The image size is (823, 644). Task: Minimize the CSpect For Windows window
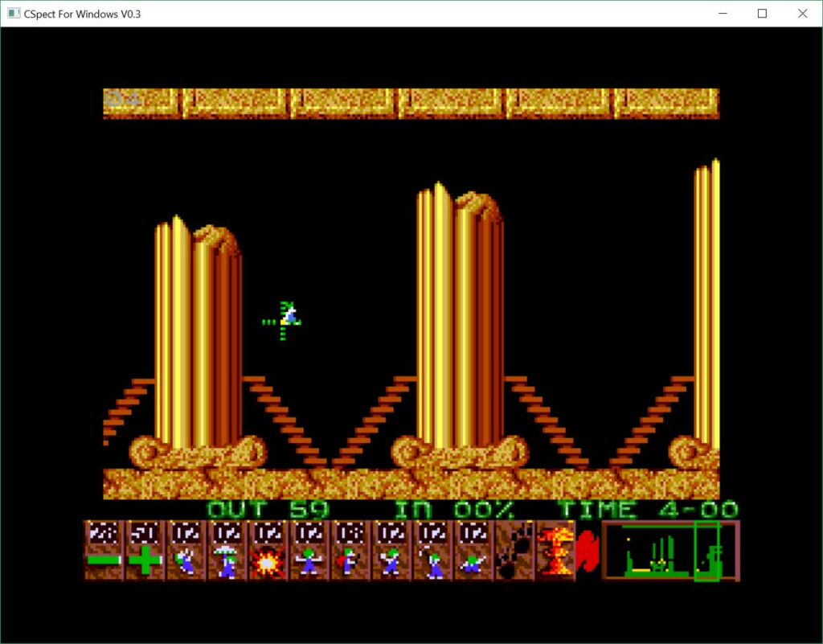click(723, 14)
